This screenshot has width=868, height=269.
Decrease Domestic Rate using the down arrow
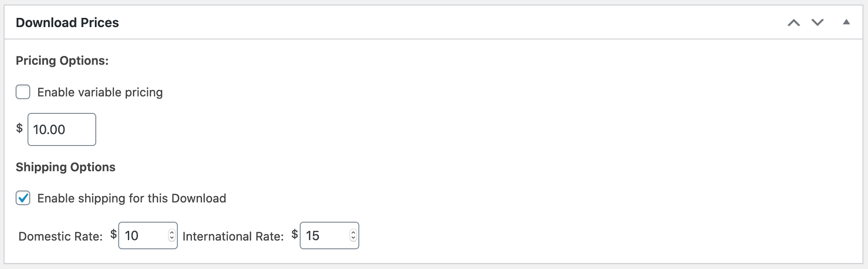coord(172,238)
